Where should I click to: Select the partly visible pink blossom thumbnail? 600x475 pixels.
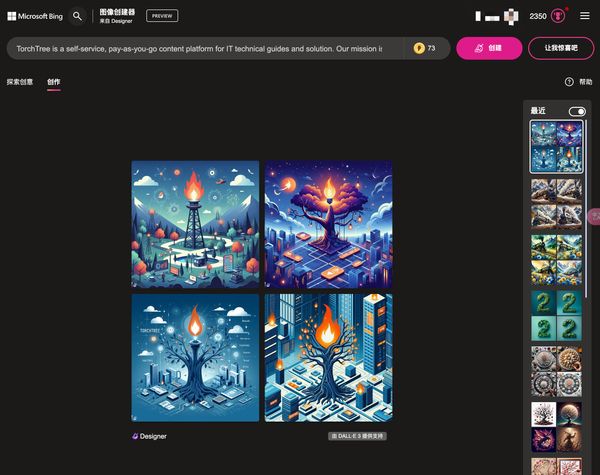556,466
